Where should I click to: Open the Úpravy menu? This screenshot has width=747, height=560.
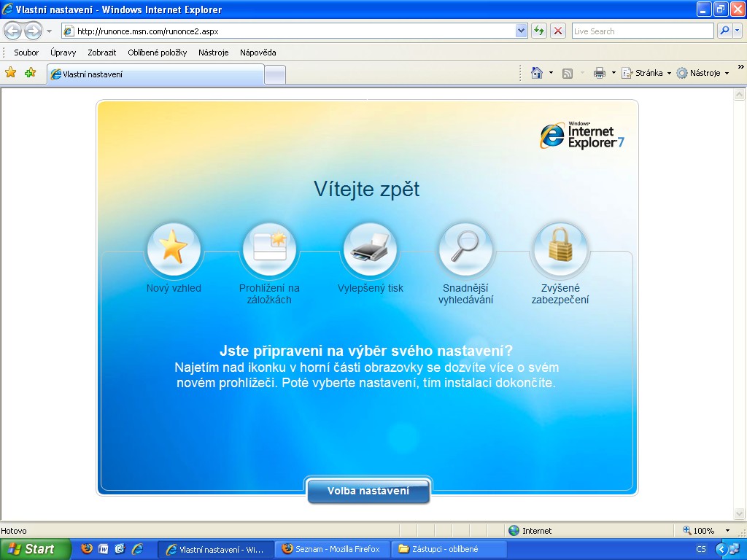(x=63, y=52)
